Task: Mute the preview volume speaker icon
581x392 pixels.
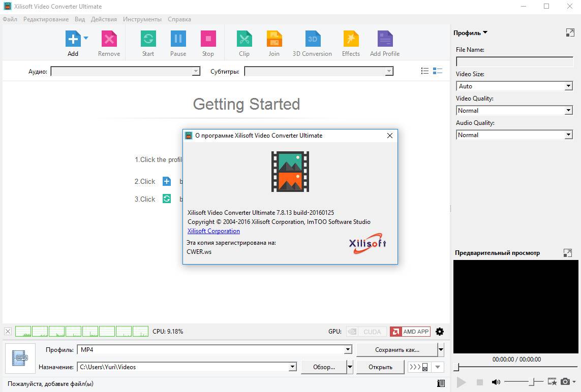Action: tap(496, 382)
